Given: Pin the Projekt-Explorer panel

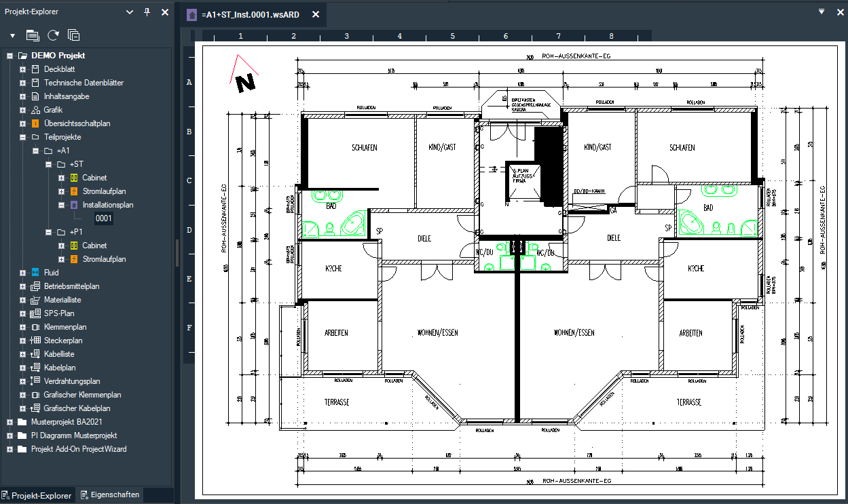Looking at the screenshot, I should [146, 12].
